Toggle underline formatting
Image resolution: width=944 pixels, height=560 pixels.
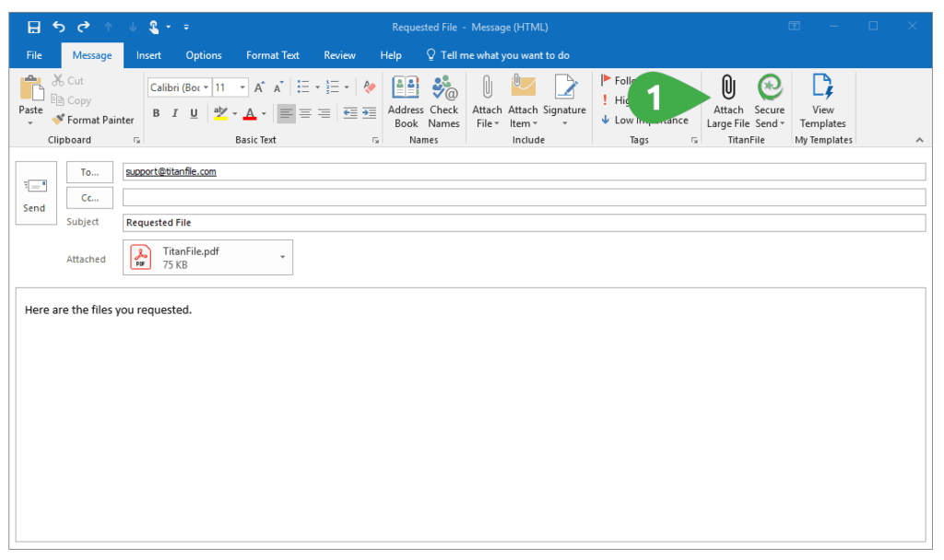194,113
